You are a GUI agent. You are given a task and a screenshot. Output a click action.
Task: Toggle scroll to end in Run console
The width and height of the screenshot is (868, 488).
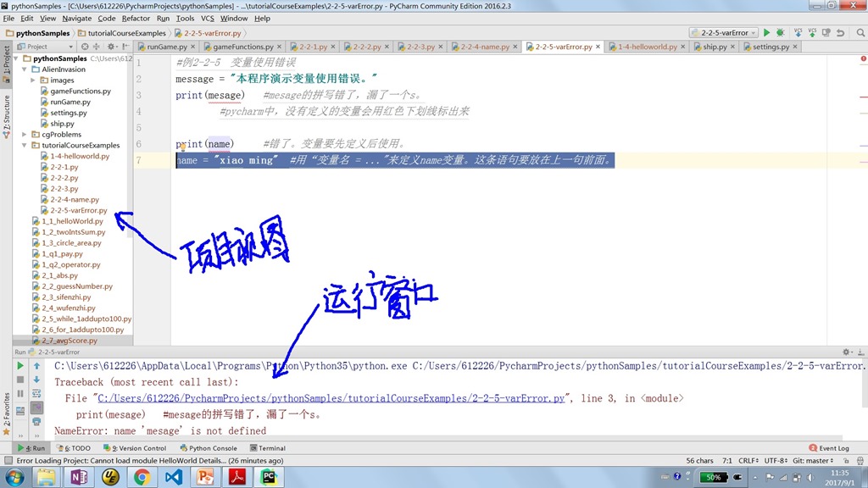[x=36, y=408]
